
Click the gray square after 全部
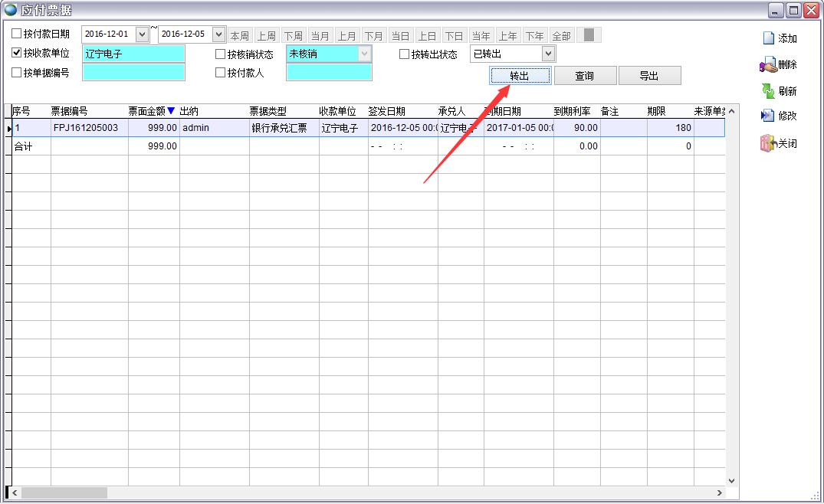[x=589, y=35]
